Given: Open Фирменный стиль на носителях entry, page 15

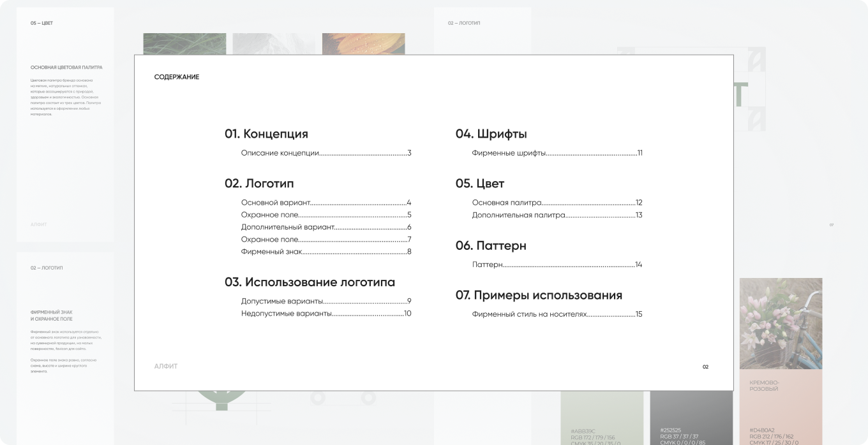Looking at the screenshot, I should (x=557, y=314).
